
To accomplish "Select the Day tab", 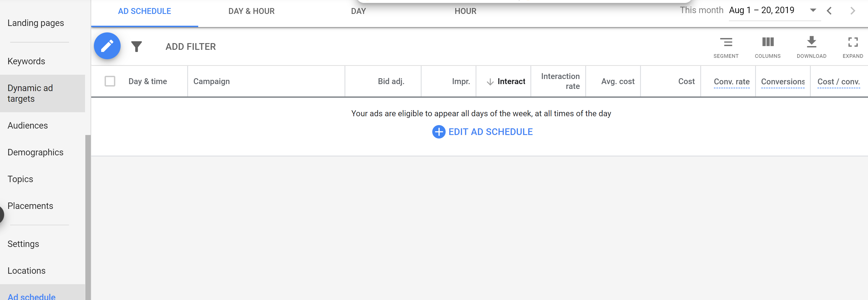I will [358, 11].
